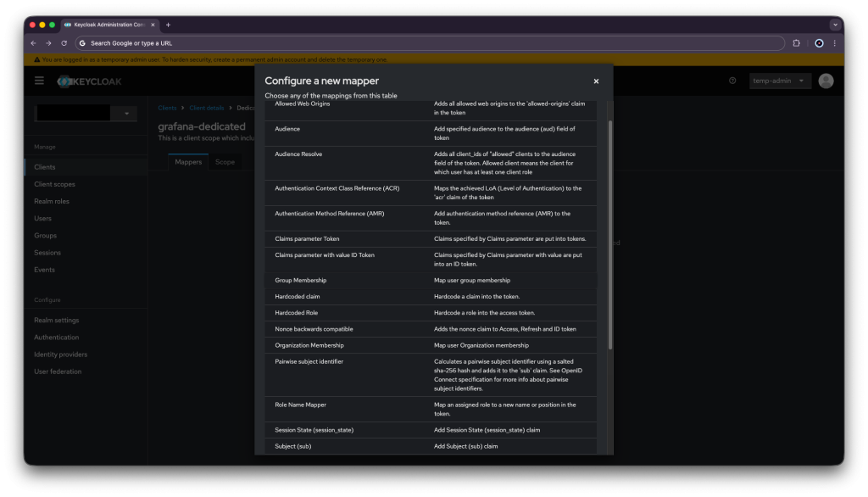Open the browser extensions puzzle icon
Image resolution: width=868 pixels, height=497 pixels.
(796, 42)
